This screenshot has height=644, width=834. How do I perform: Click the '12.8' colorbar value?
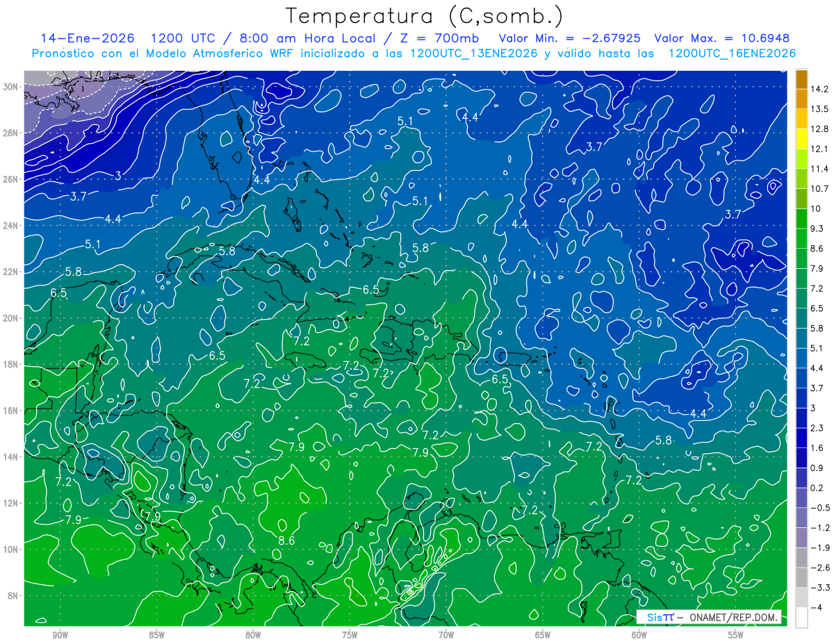(819, 129)
